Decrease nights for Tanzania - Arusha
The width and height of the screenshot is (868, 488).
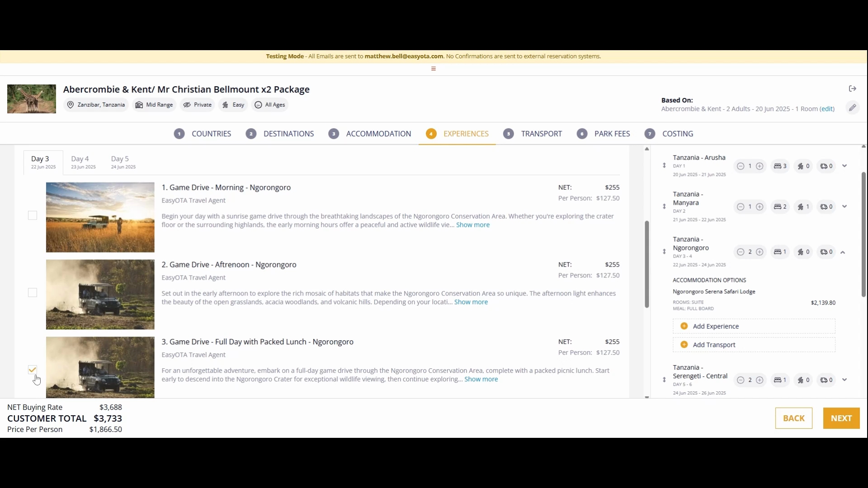740,166
